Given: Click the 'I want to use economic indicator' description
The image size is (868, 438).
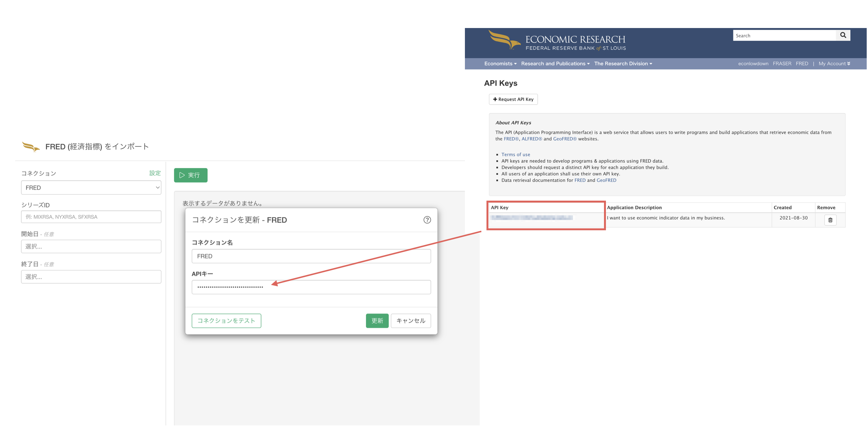Looking at the screenshot, I should tap(665, 218).
